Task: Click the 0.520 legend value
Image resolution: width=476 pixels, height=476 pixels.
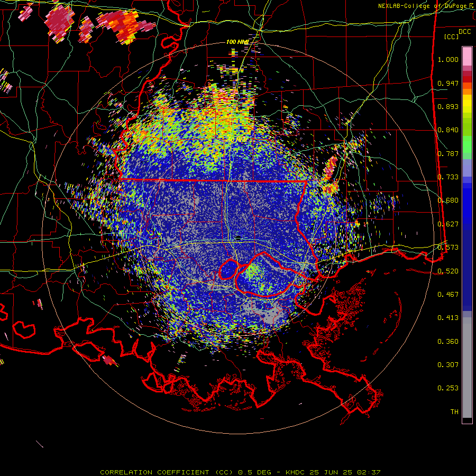Action: click(448, 271)
